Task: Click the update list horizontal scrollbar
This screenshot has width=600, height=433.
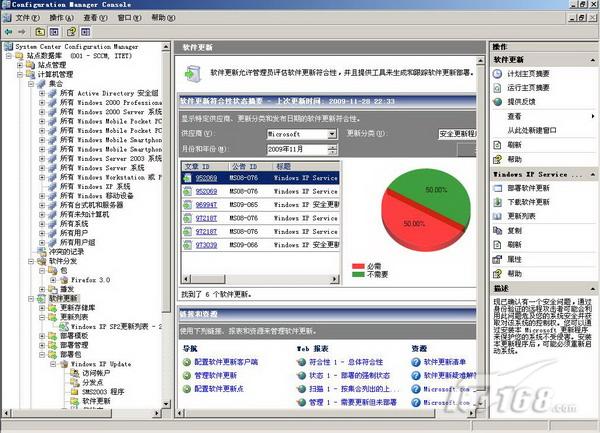Action: coord(261,279)
